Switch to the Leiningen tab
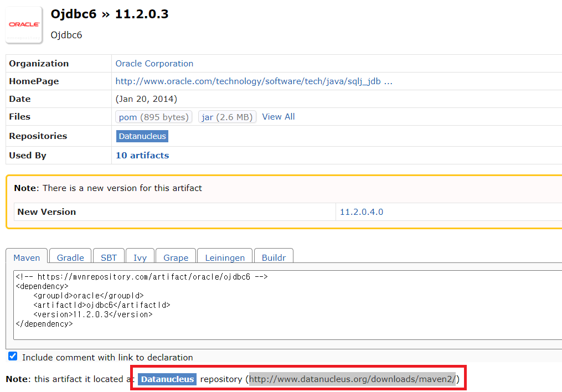562x392 pixels. coord(225,257)
